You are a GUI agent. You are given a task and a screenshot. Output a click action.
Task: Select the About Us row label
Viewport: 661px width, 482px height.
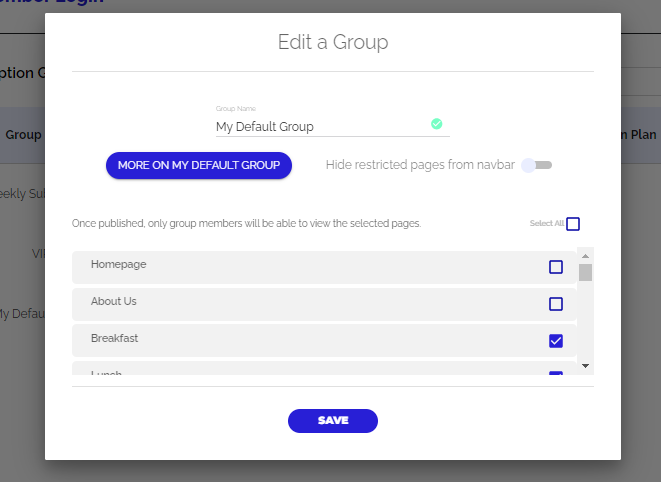click(x=114, y=301)
